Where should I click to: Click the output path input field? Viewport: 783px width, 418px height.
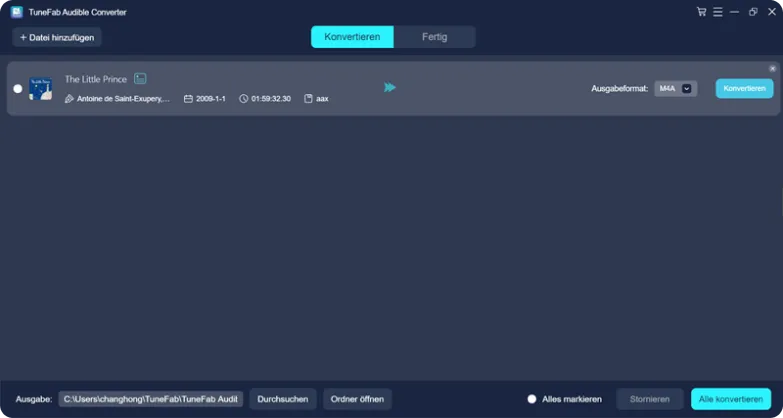150,399
